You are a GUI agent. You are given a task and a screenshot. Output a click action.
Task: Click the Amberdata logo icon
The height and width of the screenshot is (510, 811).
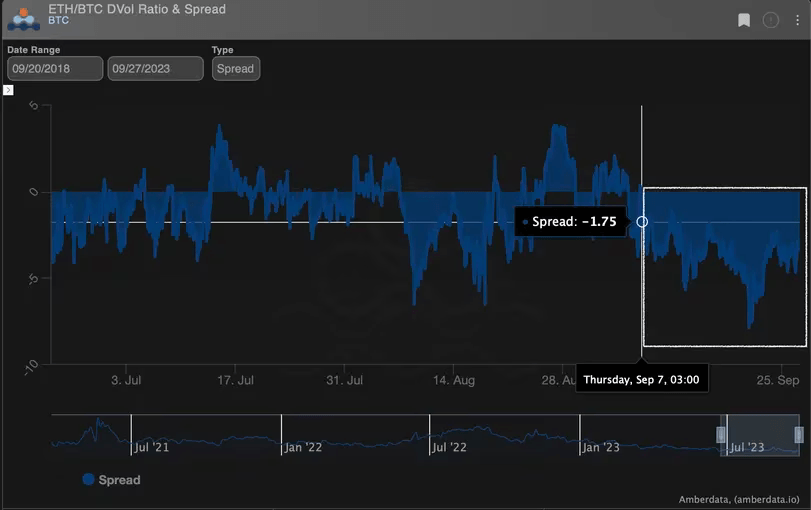click(23, 18)
